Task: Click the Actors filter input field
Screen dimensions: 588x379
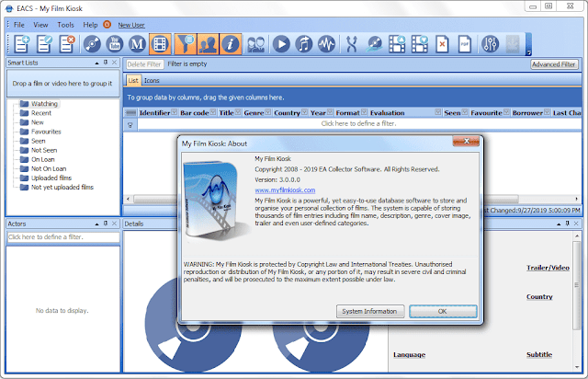Action: 63,237
